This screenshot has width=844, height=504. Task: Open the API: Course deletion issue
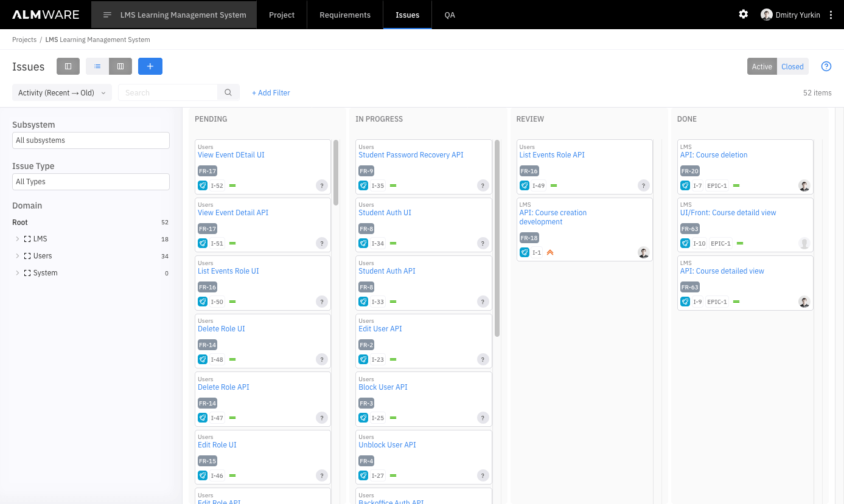(x=714, y=155)
